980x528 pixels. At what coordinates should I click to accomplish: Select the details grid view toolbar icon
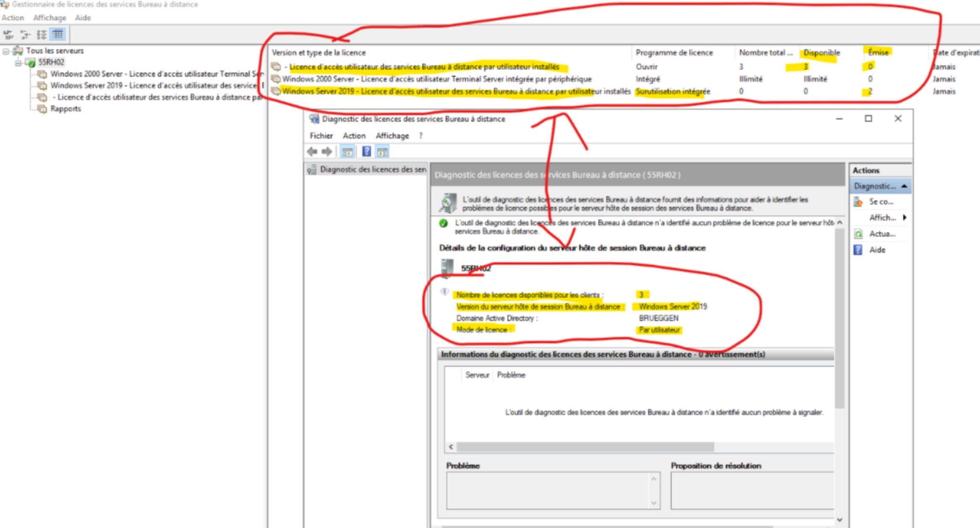(x=58, y=34)
